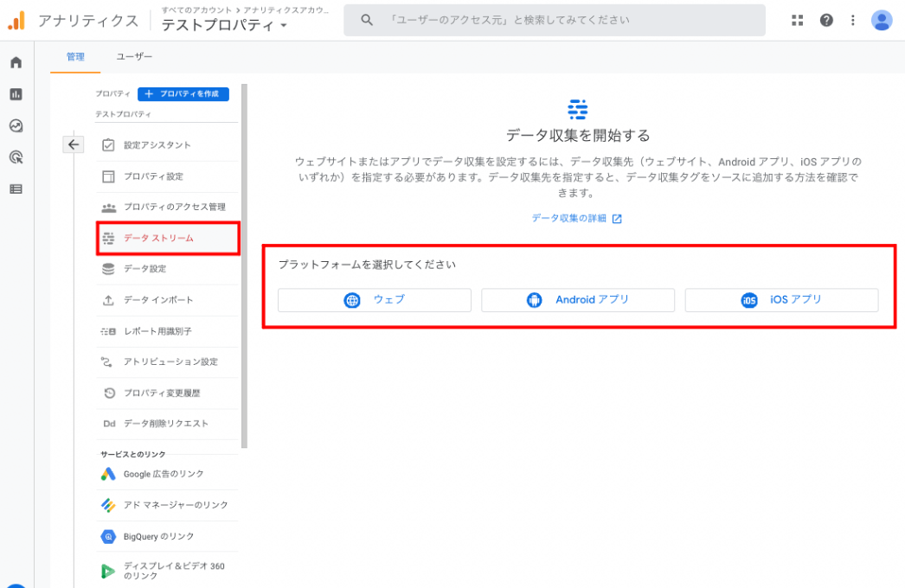
Task: Click the 設定アシスタント checkbox icon
Action: point(108,144)
